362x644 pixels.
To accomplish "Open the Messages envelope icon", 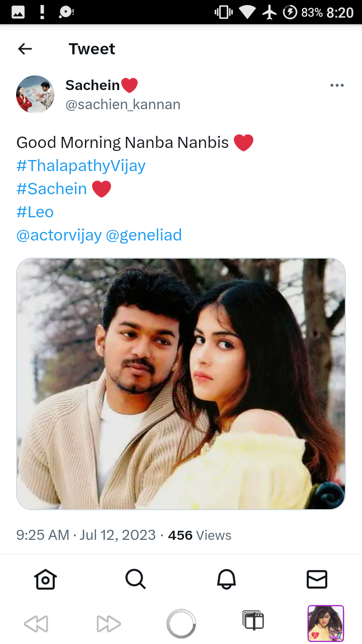I will (317, 579).
